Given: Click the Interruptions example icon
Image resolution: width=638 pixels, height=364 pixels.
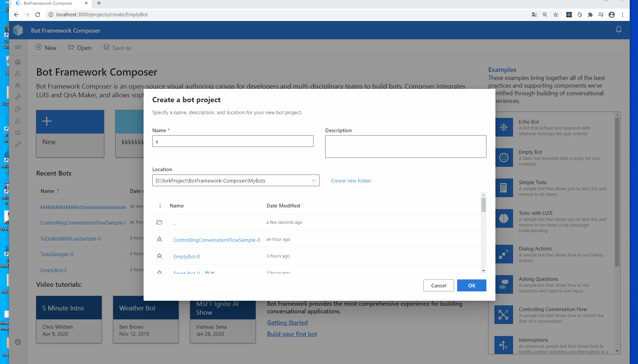Looking at the screenshot, I should [504, 345].
